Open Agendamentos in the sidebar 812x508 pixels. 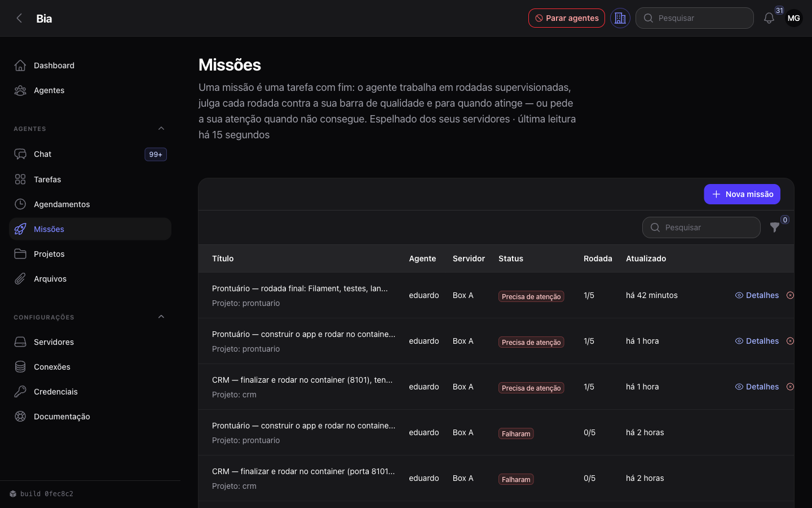(90, 204)
